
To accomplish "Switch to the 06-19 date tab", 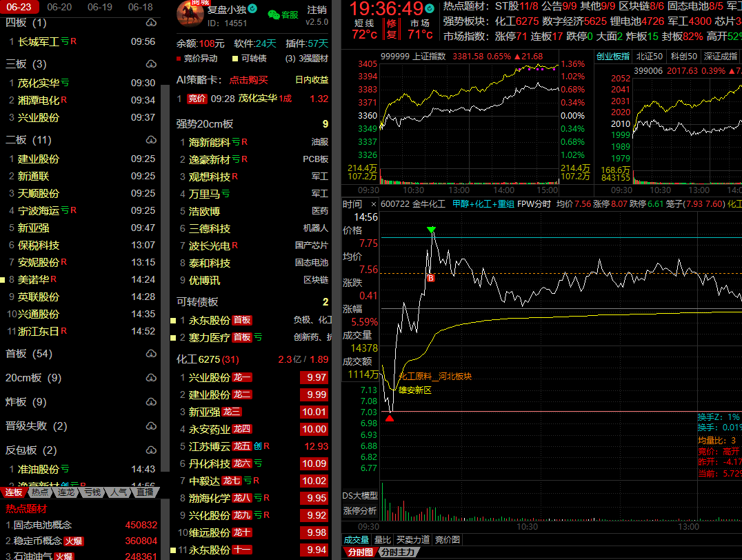I will [100, 7].
